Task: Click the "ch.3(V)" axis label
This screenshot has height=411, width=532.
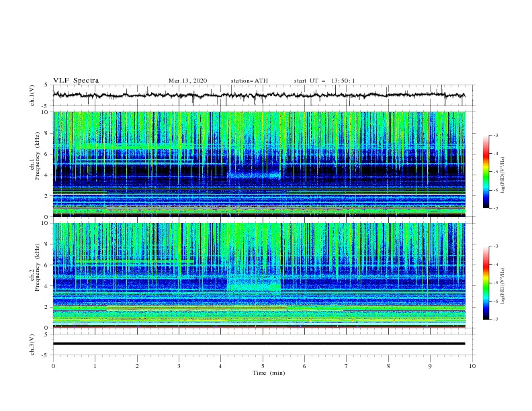Action: click(32, 345)
